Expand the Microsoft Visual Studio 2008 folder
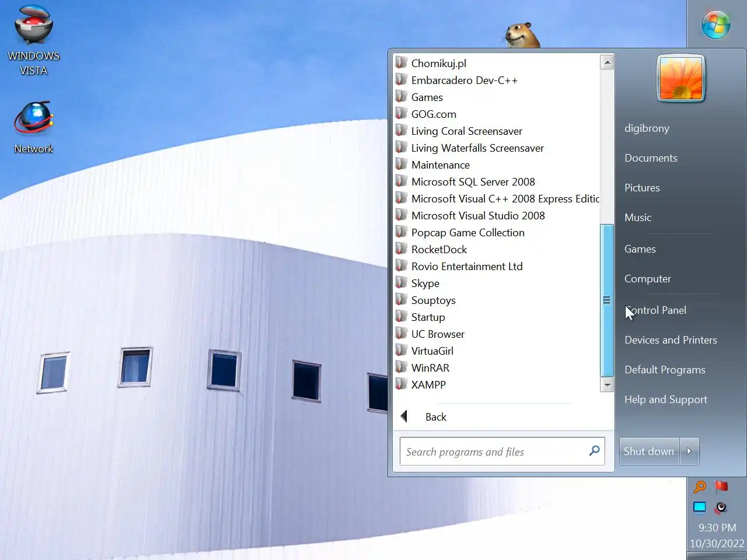This screenshot has height=560, width=747. point(497,215)
